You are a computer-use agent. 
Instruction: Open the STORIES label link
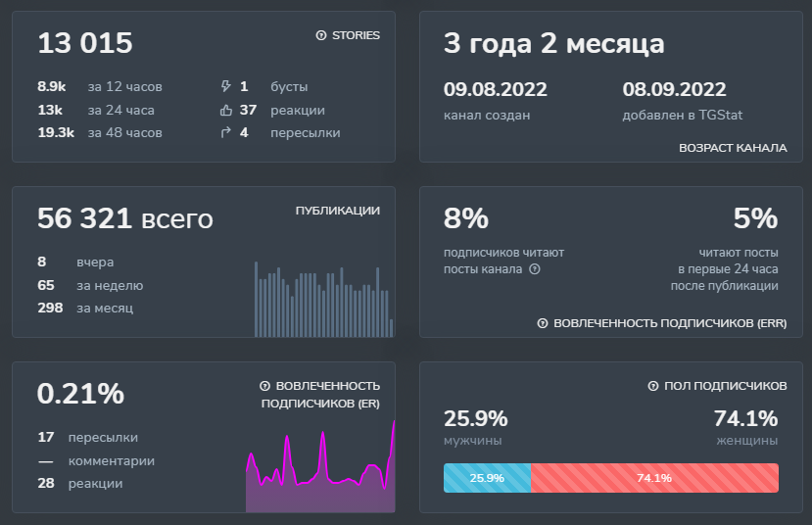[356, 35]
